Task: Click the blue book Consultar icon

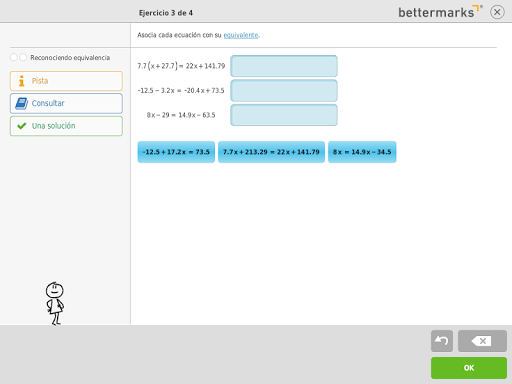Action: tap(22, 103)
